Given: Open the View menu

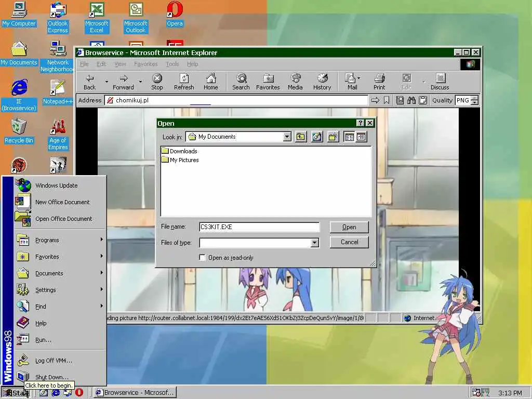Looking at the screenshot, I should (x=120, y=64).
